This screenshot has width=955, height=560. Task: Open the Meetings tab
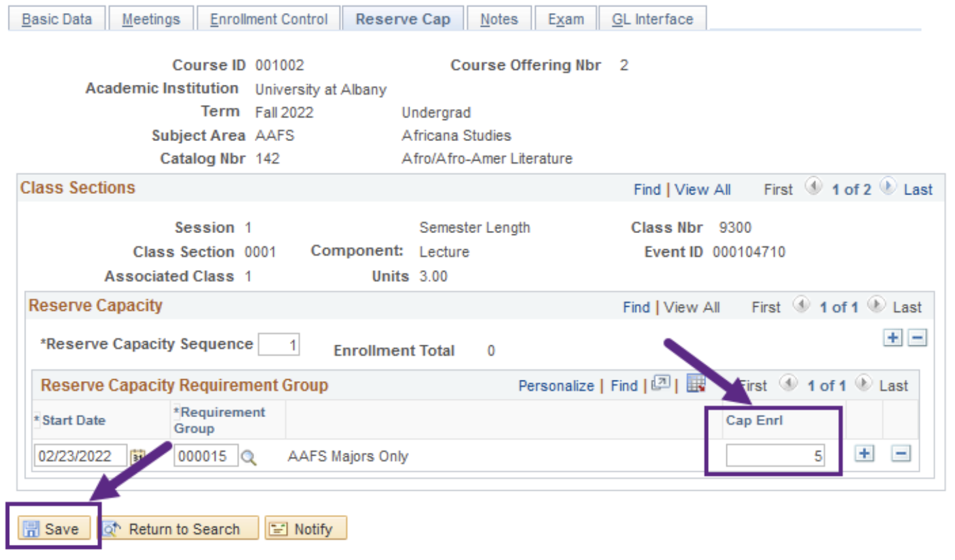pos(151,20)
